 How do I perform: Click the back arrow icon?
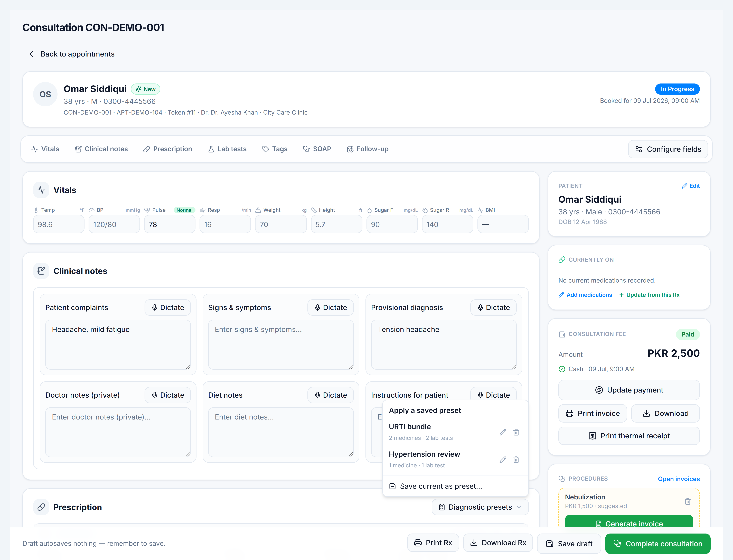(x=32, y=54)
